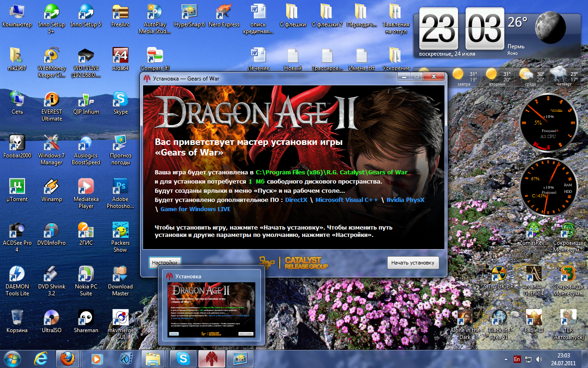Select the Blacksite Area 51 shortcut
The image size is (588, 368).
[499, 324]
